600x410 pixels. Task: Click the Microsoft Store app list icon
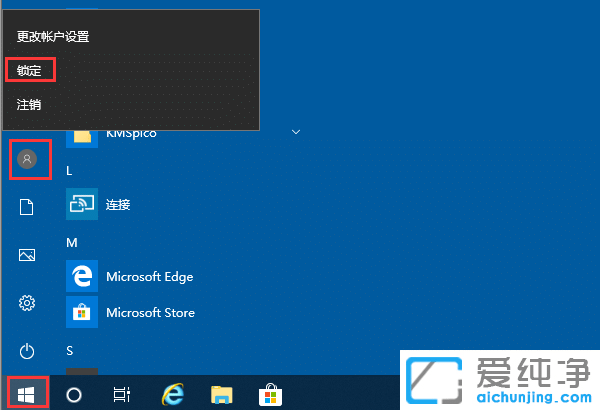point(82,312)
